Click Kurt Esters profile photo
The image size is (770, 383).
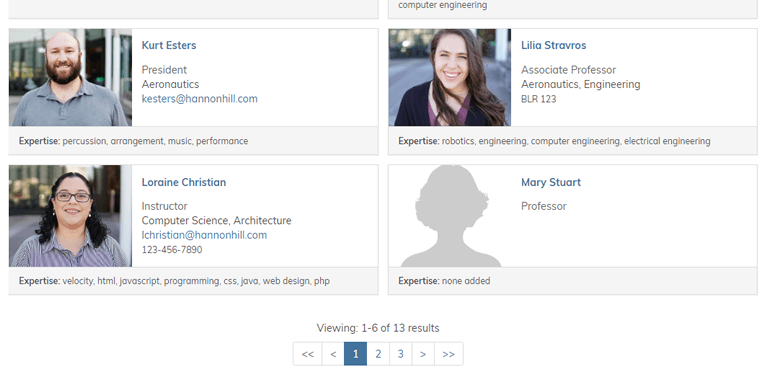tap(70, 77)
